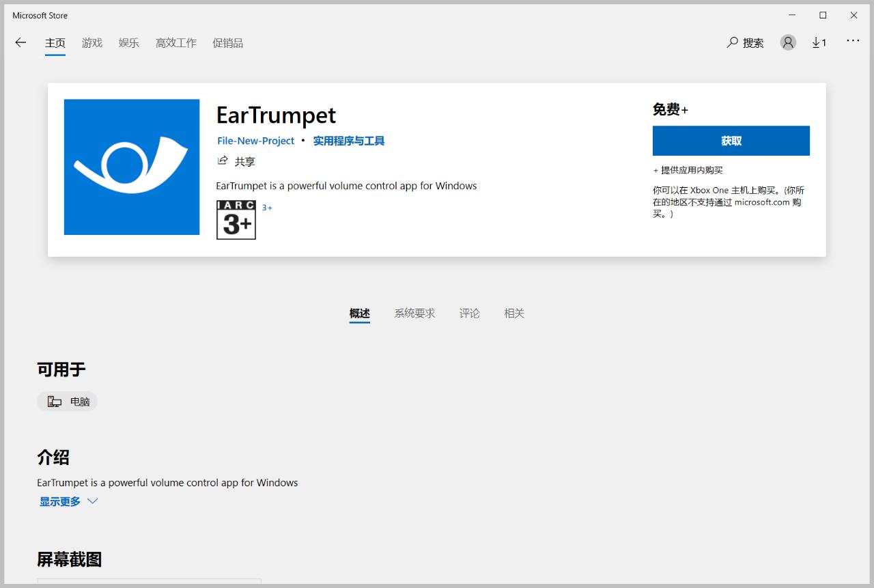The width and height of the screenshot is (874, 588).
Task: Switch to the 游戏 tab
Action: point(92,42)
